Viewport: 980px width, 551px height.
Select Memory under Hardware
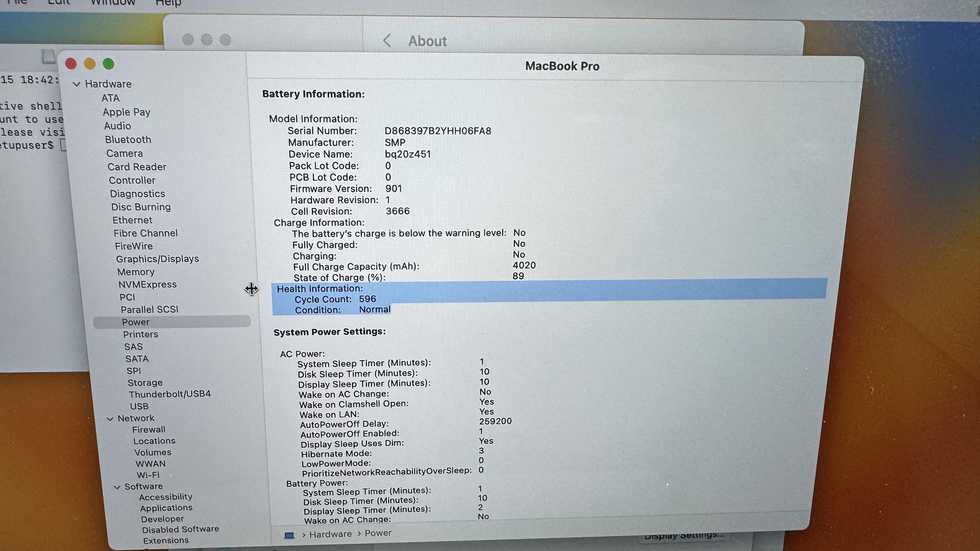(135, 272)
